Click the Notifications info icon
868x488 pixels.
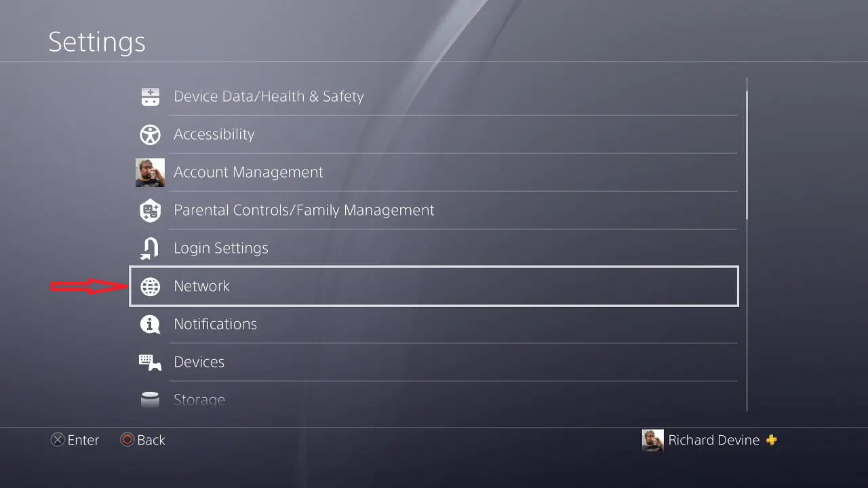pos(150,324)
